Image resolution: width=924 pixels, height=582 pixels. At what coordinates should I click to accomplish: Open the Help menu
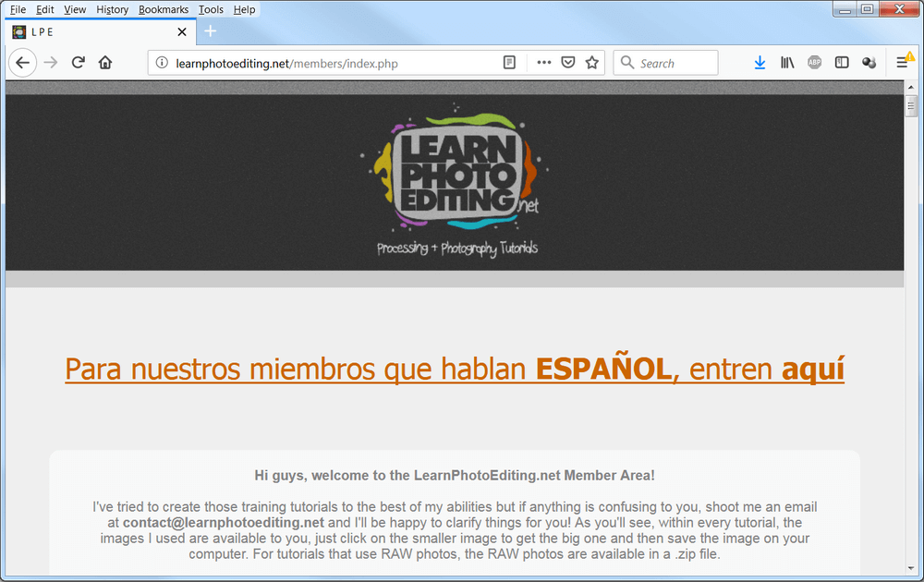point(244,9)
